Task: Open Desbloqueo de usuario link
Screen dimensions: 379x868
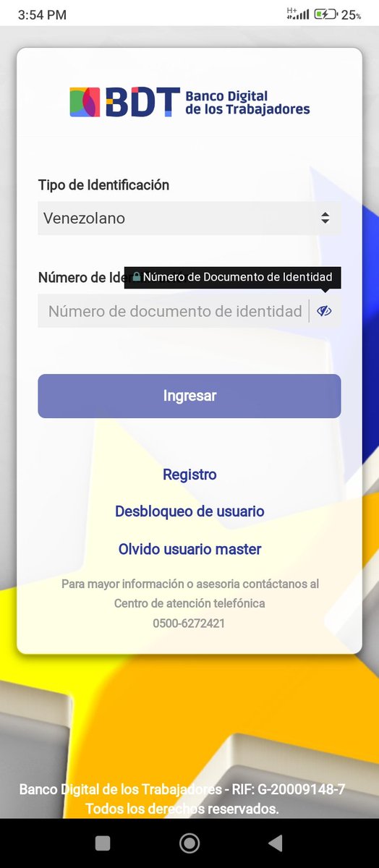Action: coord(189,511)
